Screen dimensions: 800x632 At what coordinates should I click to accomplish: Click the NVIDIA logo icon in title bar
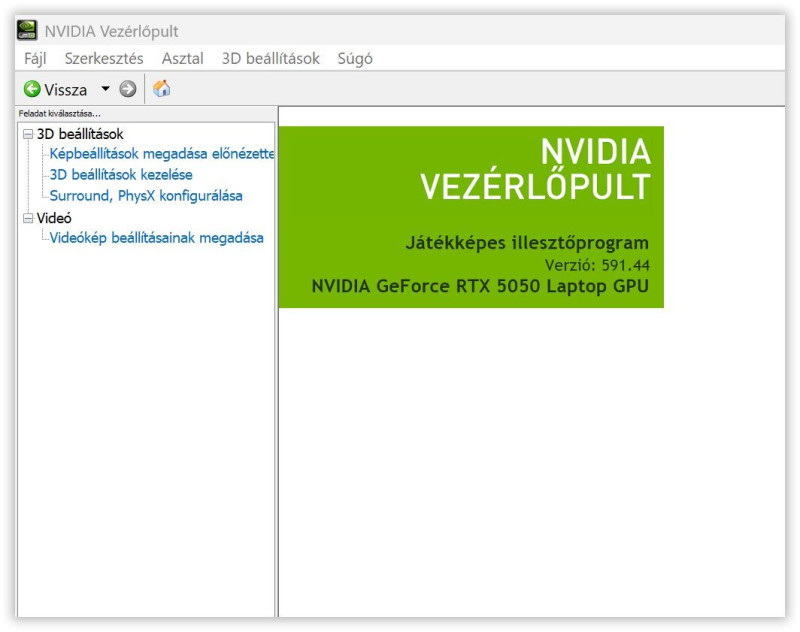point(27,30)
